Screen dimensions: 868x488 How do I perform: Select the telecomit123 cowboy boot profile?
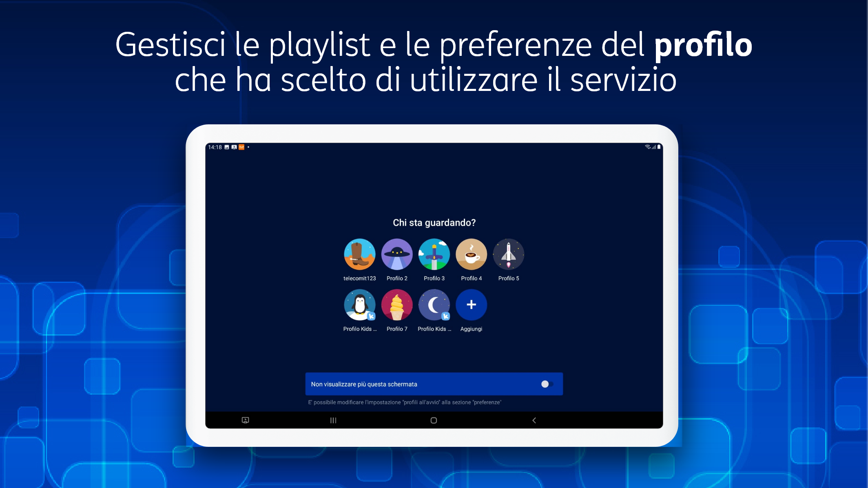(x=359, y=254)
